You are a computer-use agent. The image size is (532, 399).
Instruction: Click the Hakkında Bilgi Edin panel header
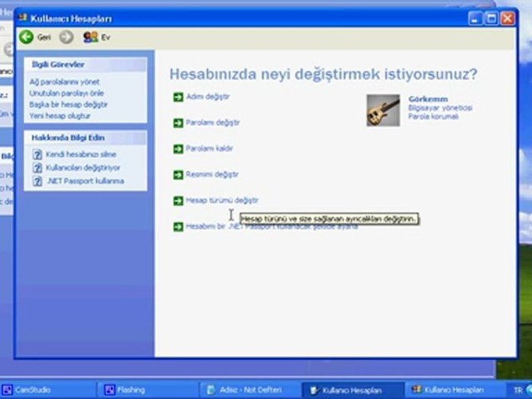pos(86,138)
